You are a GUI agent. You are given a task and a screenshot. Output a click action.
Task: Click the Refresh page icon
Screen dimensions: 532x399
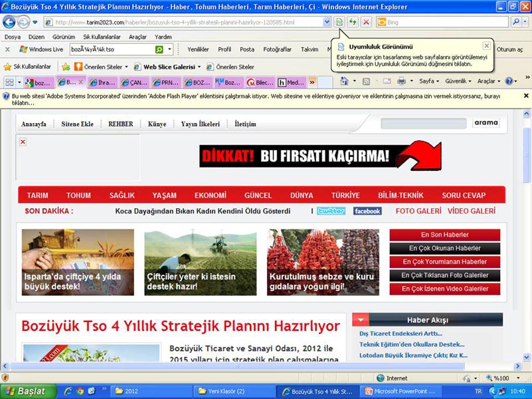[353, 23]
